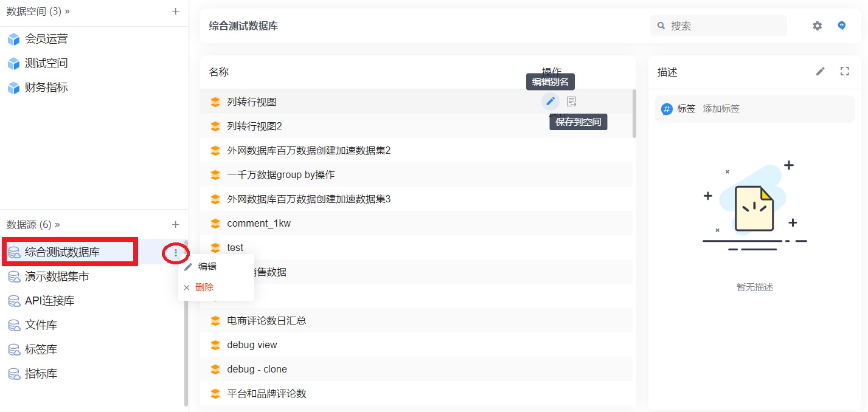The height and width of the screenshot is (412, 868).
Task: Click the save-to-space icon beside 列转行视图
Action: (x=571, y=101)
